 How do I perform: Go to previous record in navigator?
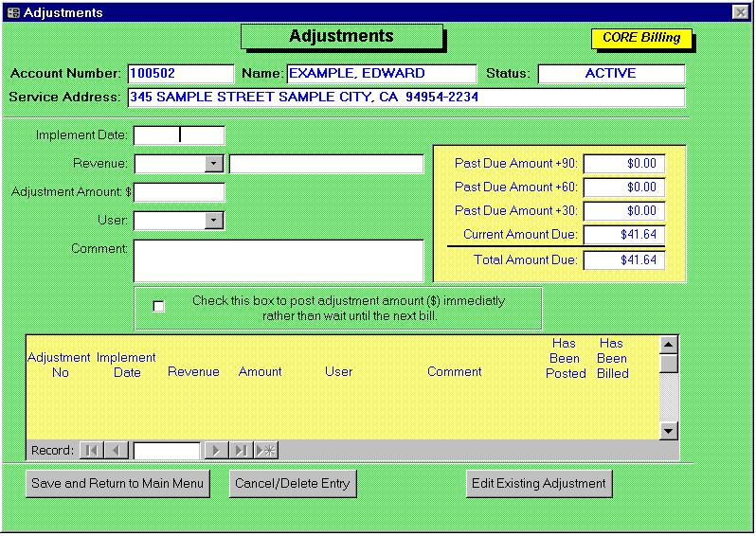(x=117, y=450)
